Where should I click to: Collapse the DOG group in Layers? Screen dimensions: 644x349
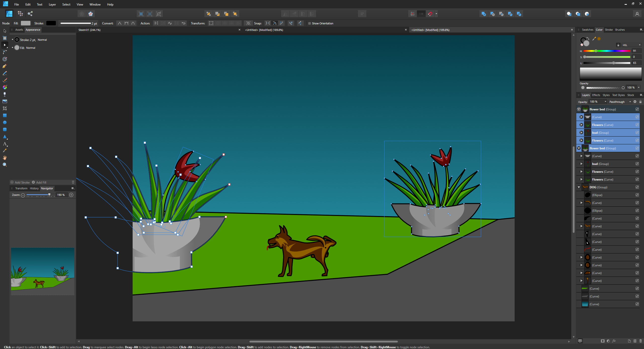click(579, 187)
